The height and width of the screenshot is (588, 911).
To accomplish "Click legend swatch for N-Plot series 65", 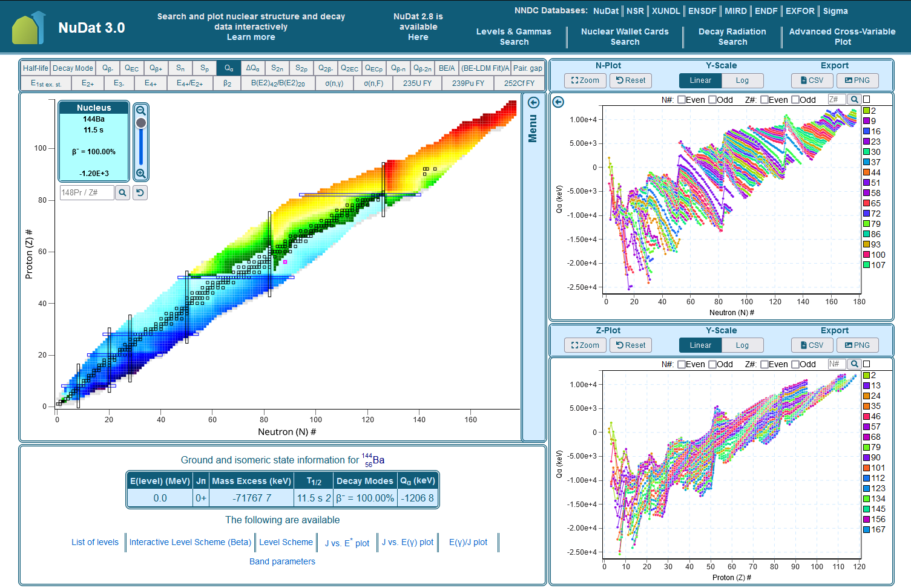I will click(867, 203).
